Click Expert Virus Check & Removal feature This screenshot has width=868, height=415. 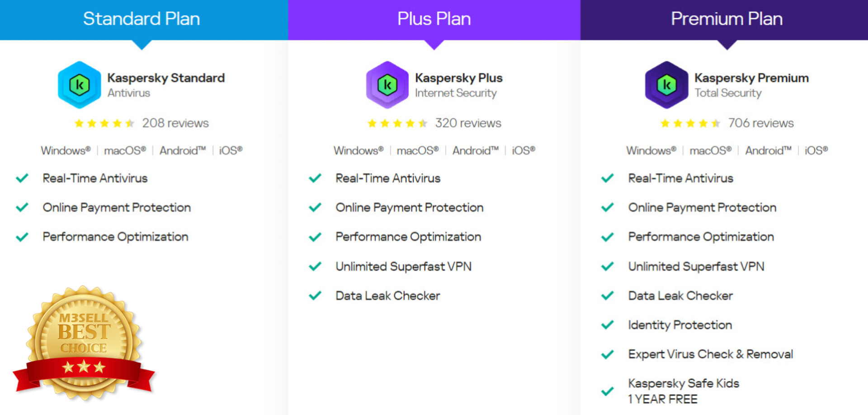(710, 354)
